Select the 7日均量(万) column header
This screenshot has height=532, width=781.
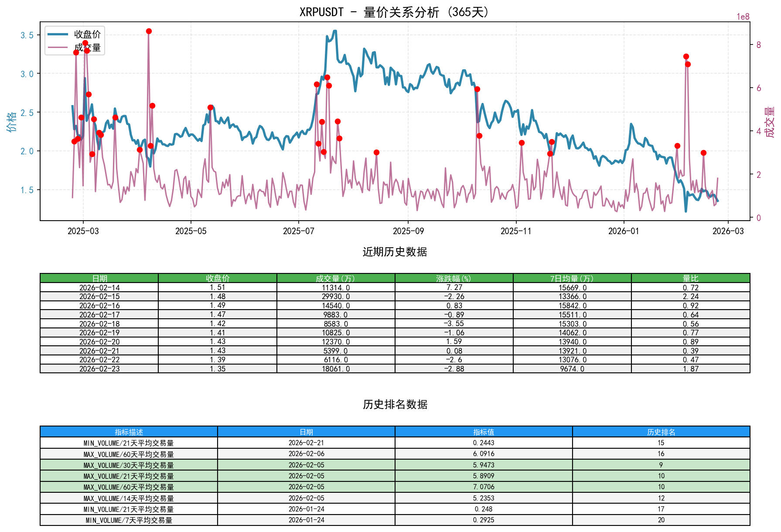572,276
